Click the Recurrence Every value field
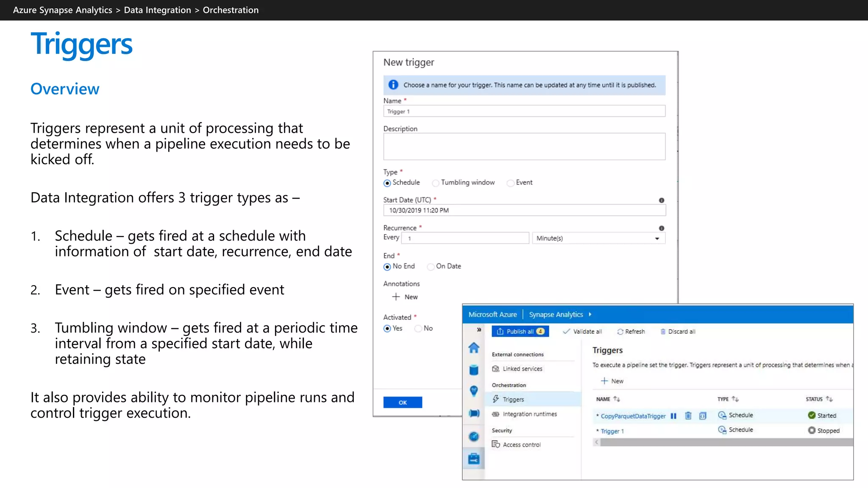The height and width of the screenshot is (488, 868). click(x=465, y=238)
